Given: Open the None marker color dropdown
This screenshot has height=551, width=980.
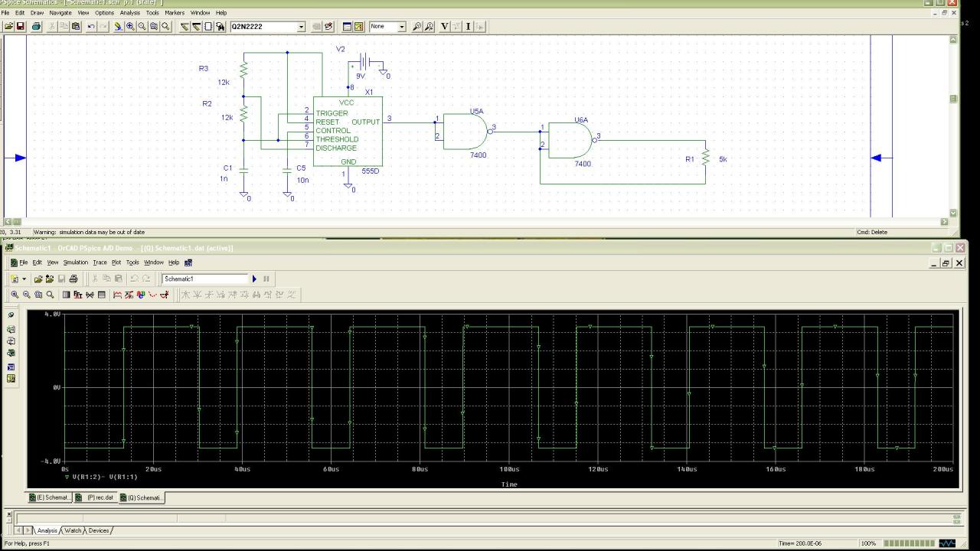Looking at the screenshot, I should 401,27.
